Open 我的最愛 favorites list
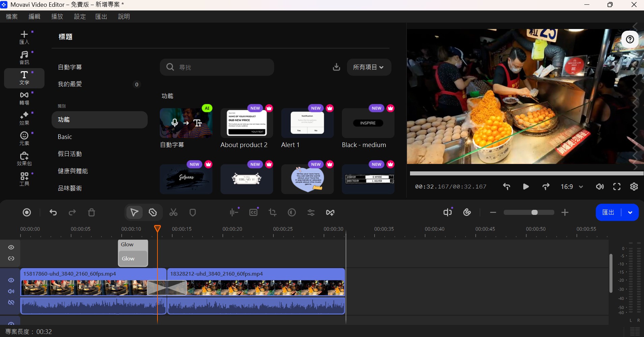The width and height of the screenshot is (644, 337). 70,84
